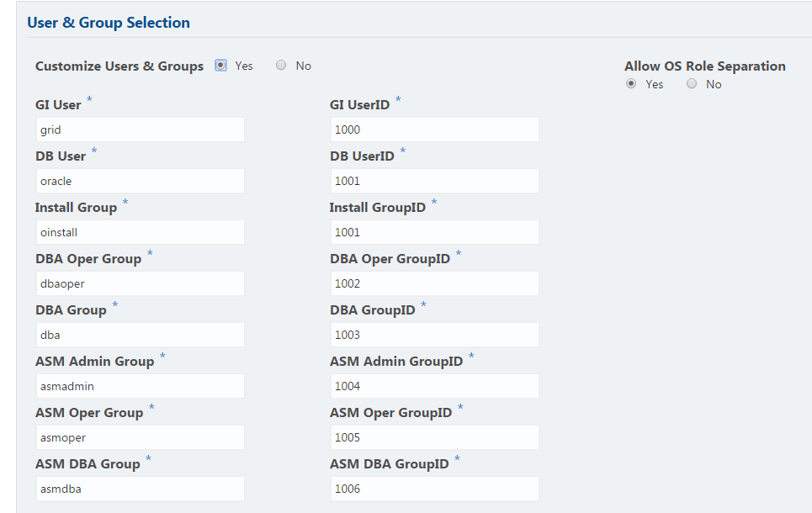
Task: Click the GI UserID field with 1000
Action: coord(434,130)
